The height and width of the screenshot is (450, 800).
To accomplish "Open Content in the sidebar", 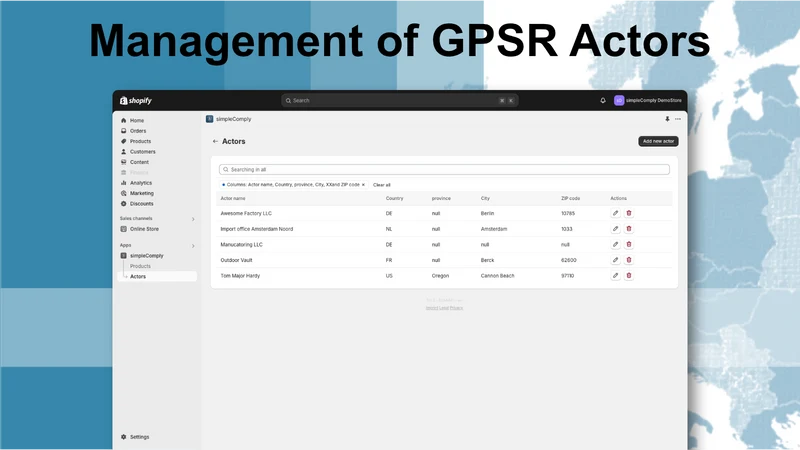I will (x=139, y=162).
